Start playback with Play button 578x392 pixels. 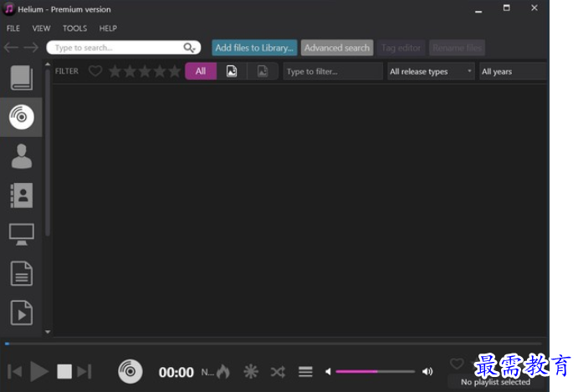coord(39,371)
